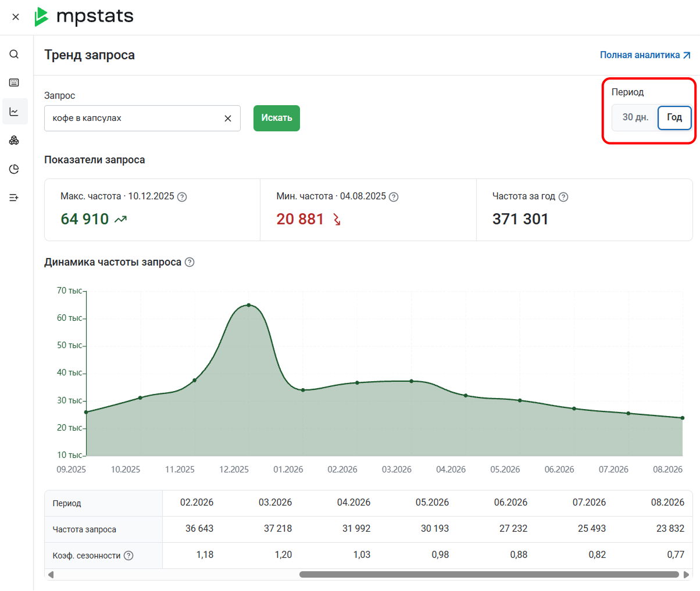Show help for Динамика частоты запроса
The width and height of the screenshot is (700, 591).
[x=190, y=262]
